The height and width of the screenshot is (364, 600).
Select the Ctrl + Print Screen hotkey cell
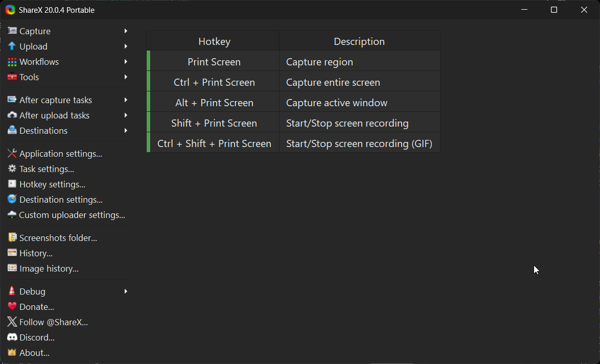click(214, 82)
